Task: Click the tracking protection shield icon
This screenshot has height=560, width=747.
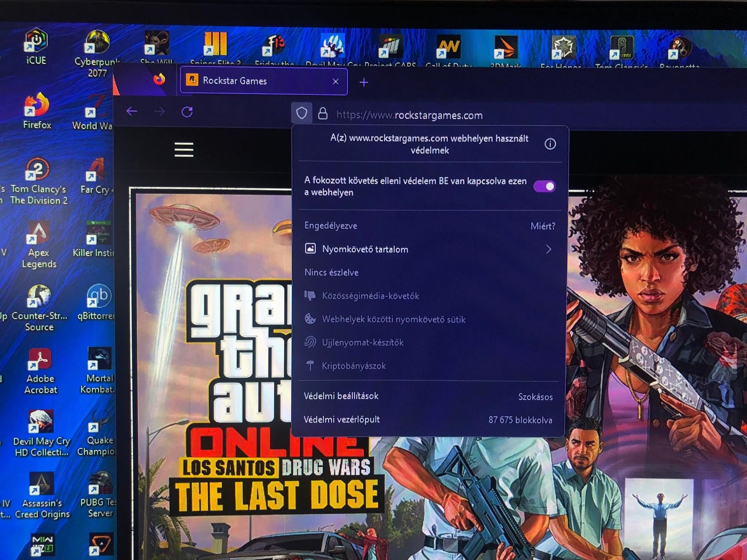Action: pos(302,113)
